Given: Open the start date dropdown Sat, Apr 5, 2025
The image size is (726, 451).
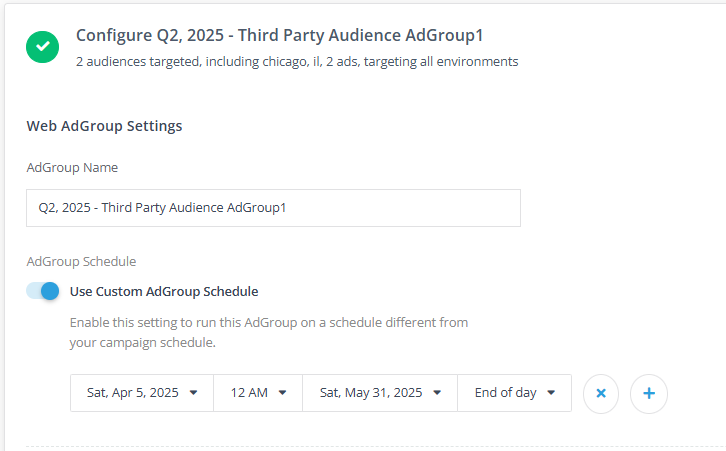Looking at the screenshot, I should [141, 393].
